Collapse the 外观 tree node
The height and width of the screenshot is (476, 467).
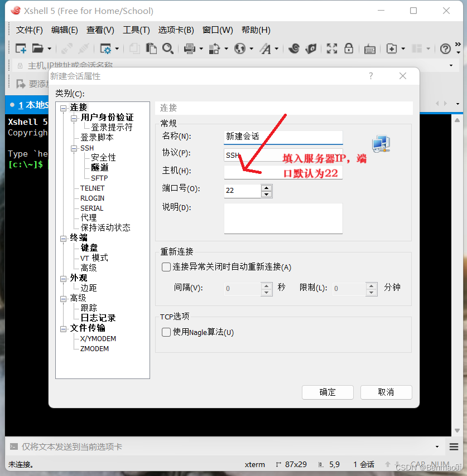pyautogui.click(x=63, y=279)
